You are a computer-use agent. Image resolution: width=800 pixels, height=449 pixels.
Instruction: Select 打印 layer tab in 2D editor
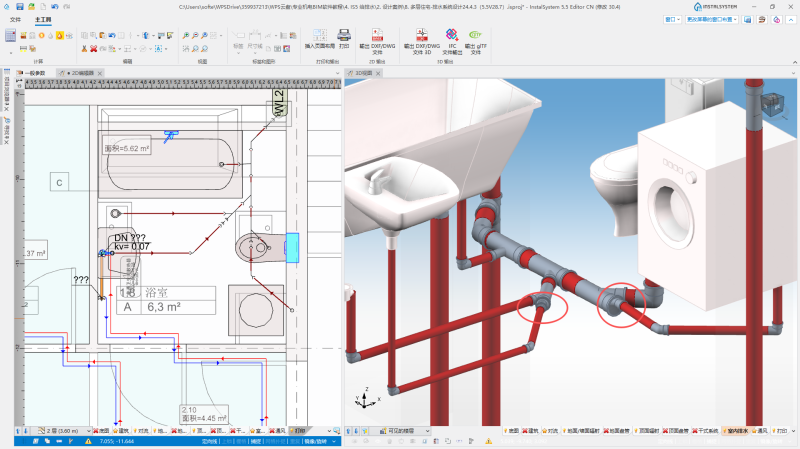(x=298, y=431)
